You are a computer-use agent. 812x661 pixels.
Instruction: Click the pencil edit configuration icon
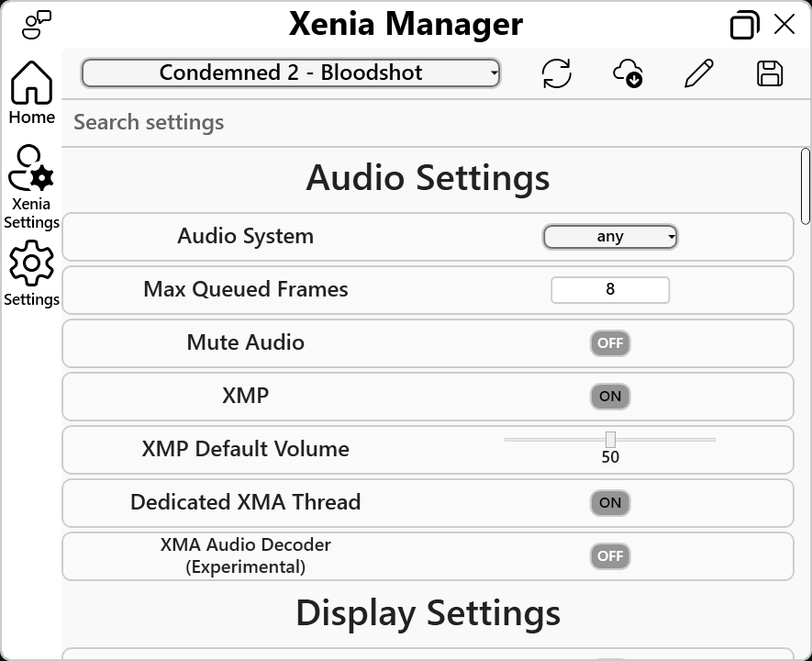click(699, 73)
